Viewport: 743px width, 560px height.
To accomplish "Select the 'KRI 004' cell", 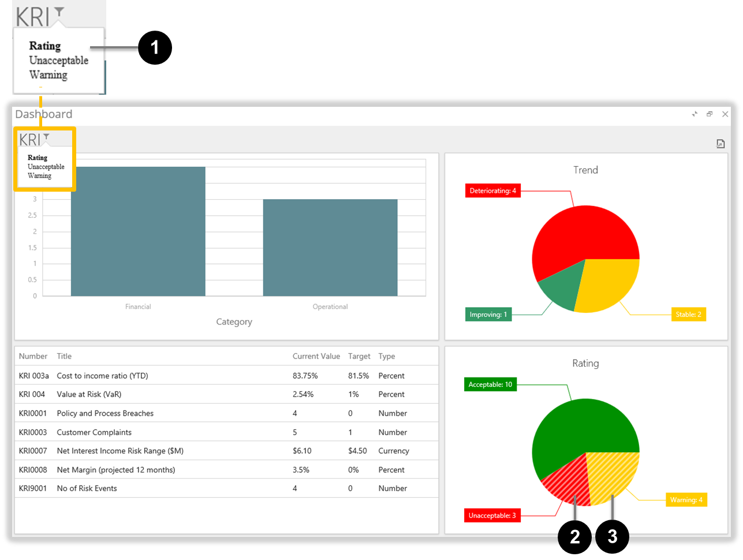I will 32,394.
